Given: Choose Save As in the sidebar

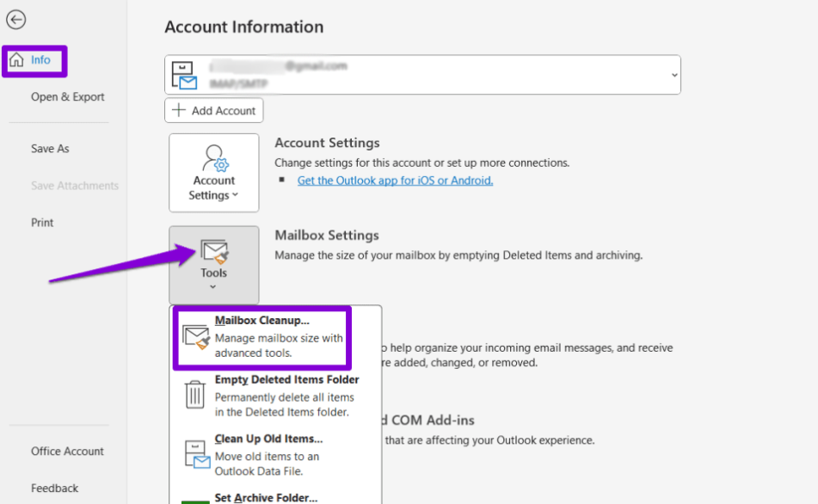Looking at the screenshot, I should point(50,149).
